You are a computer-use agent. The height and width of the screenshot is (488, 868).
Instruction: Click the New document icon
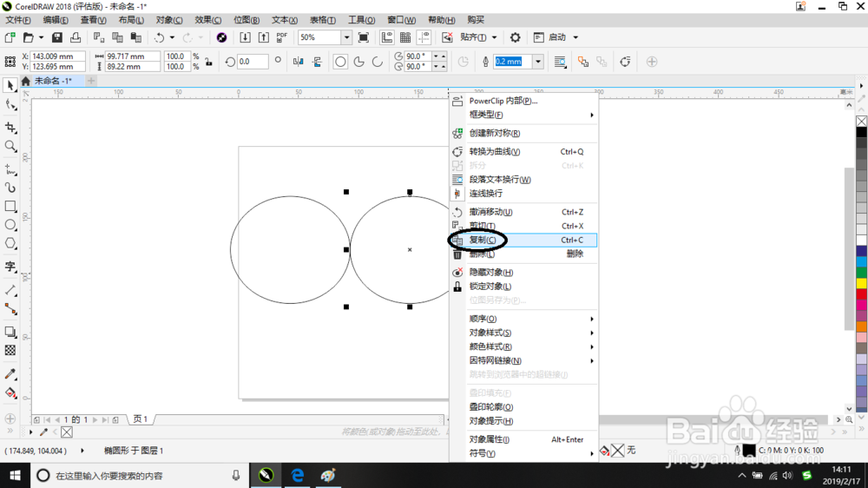pos(10,37)
